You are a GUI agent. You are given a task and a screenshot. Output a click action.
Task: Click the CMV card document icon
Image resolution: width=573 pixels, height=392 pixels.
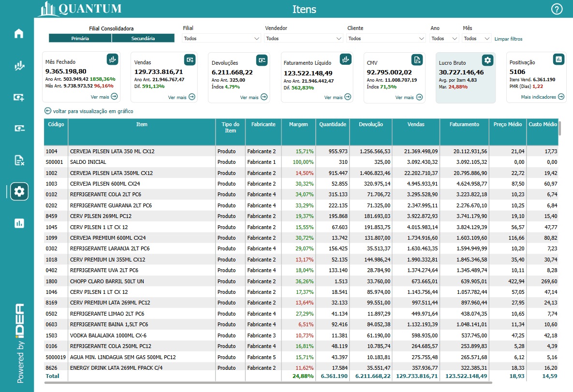tap(417, 59)
